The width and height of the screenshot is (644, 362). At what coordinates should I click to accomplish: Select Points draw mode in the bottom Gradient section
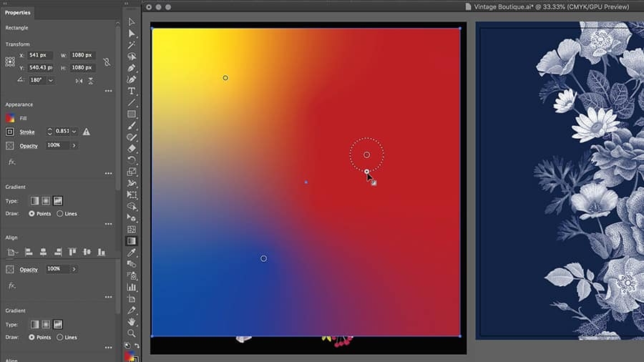point(31,338)
